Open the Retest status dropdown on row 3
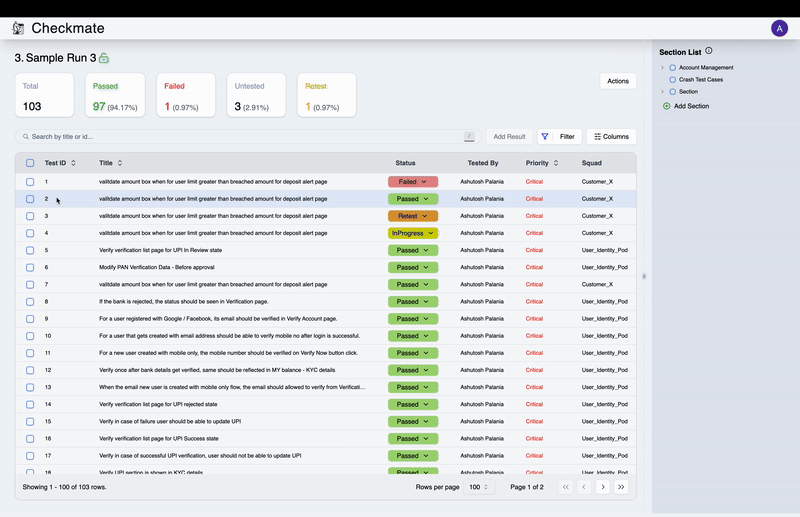Image resolution: width=800 pixels, height=517 pixels. tap(413, 216)
